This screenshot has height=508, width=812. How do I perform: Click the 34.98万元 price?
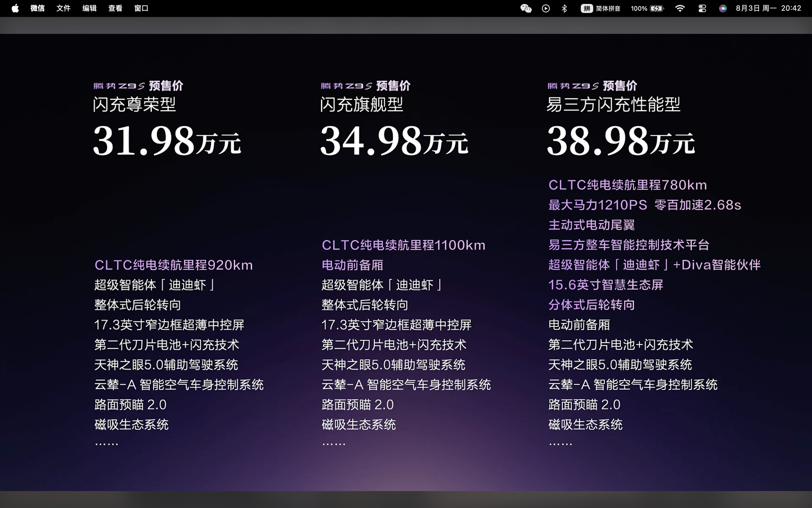(394, 141)
